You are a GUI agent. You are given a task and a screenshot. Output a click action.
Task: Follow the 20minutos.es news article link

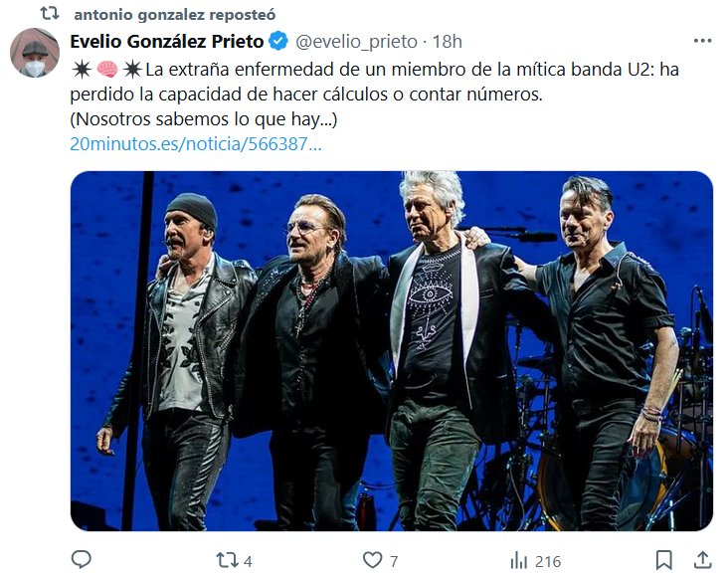point(196,144)
